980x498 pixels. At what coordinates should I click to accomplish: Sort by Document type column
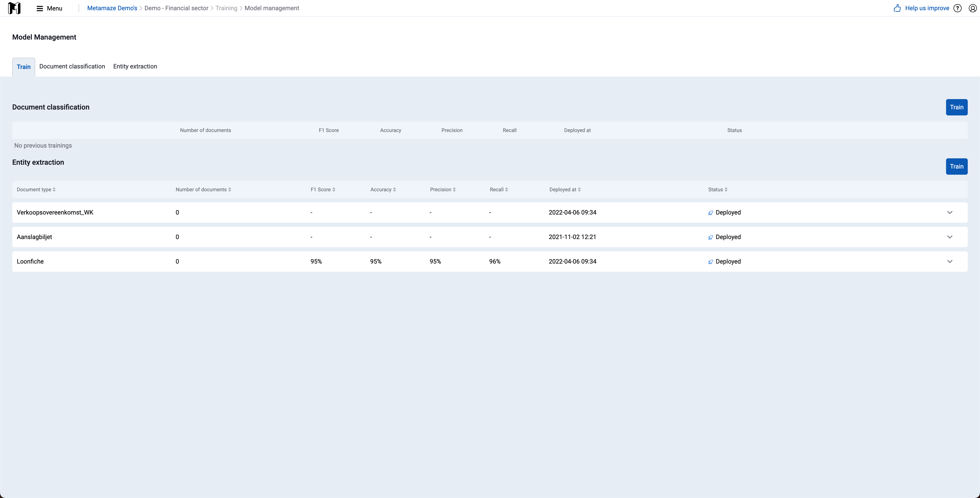click(x=36, y=189)
